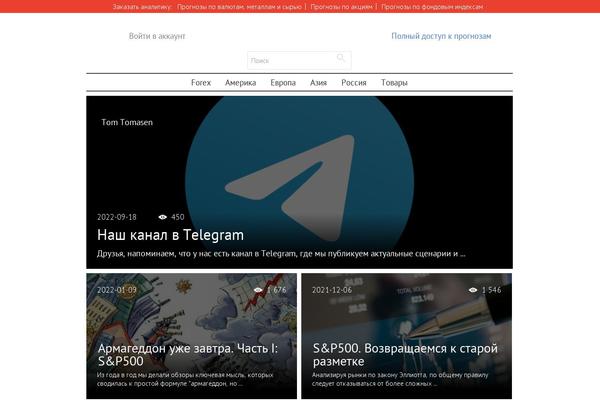
Task: Open article Армагеддон уже завтра. Часть I
Action: pyautogui.click(x=188, y=354)
